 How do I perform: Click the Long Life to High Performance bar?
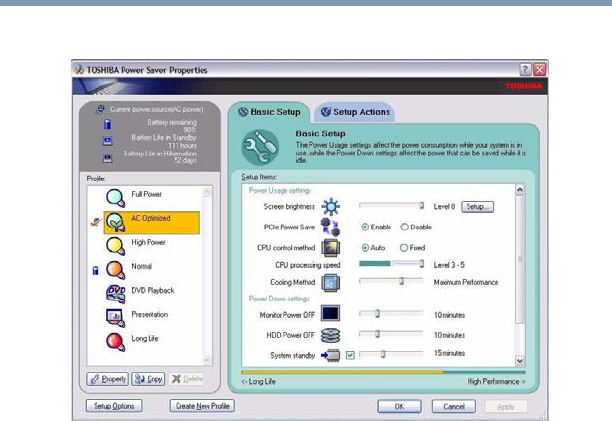tap(383, 372)
